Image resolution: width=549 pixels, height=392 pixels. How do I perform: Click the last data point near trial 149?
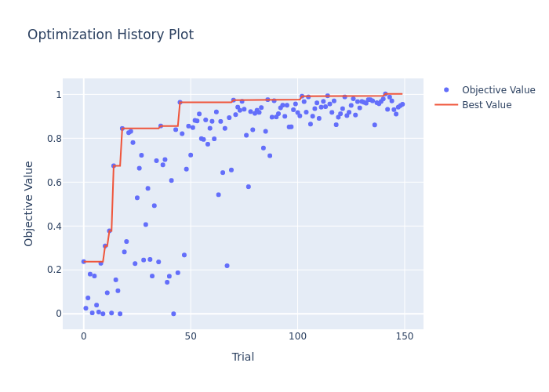402,104
